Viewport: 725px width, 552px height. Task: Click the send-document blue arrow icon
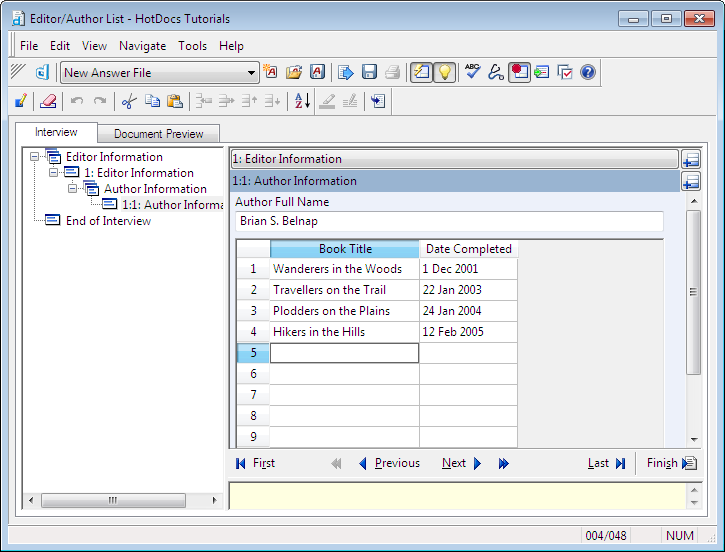(345, 72)
